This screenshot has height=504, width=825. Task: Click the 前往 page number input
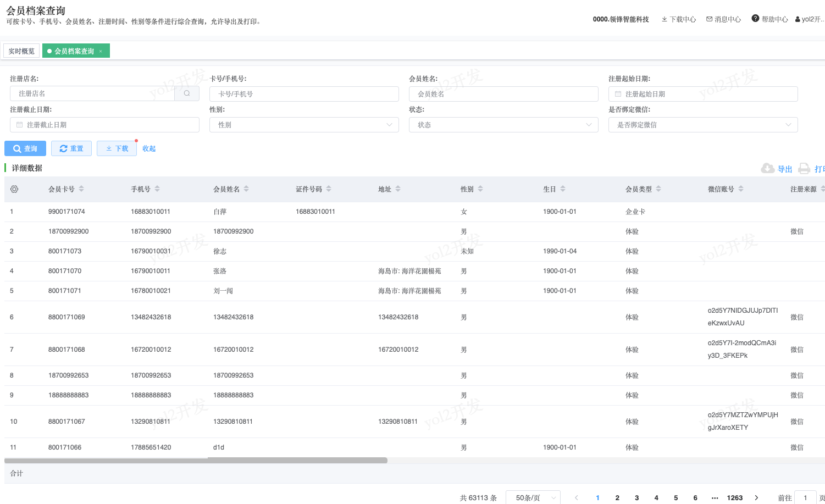(806, 498)
